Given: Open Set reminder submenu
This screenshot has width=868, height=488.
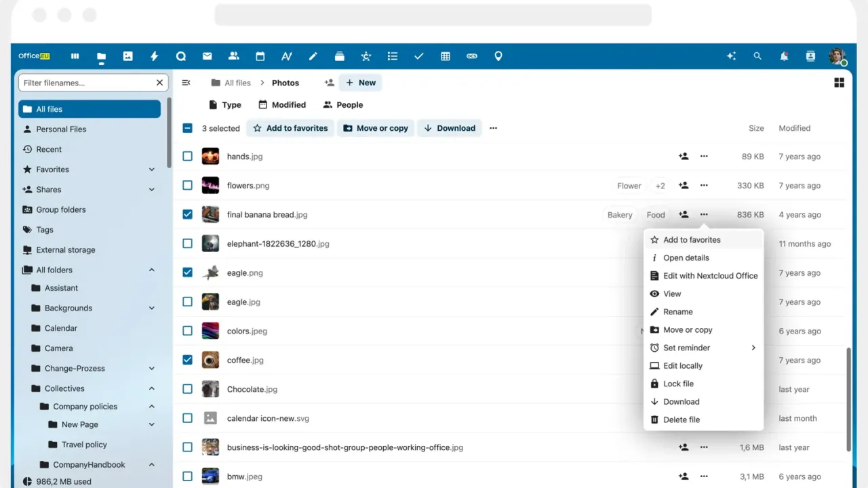Looking at the screenshot, I should tap(704, 348).
